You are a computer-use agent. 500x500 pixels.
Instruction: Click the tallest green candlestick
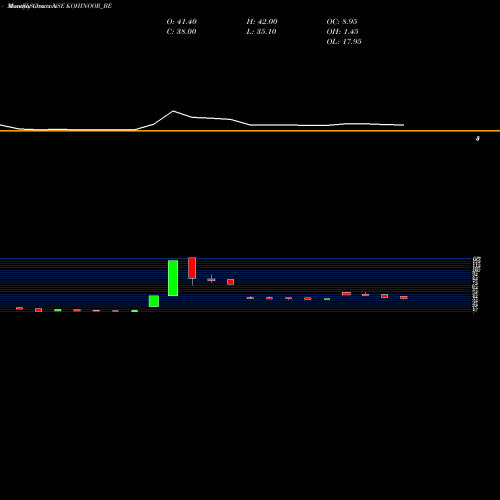click(173, 278)
